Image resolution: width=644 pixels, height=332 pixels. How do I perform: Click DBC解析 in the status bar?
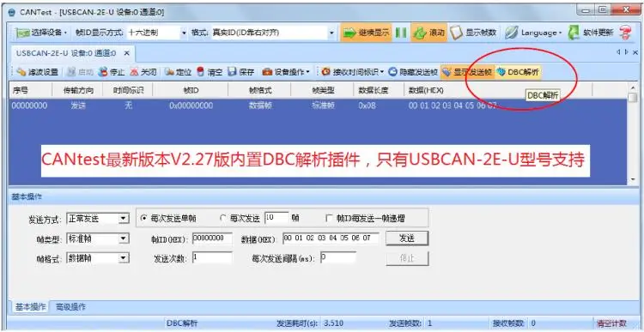tap(182, 323)
